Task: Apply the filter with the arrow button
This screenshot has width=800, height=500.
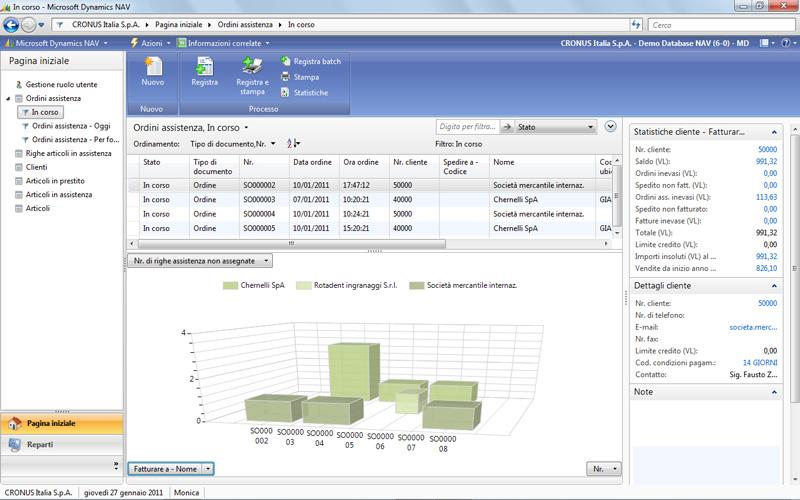Action: coord(507,127)
